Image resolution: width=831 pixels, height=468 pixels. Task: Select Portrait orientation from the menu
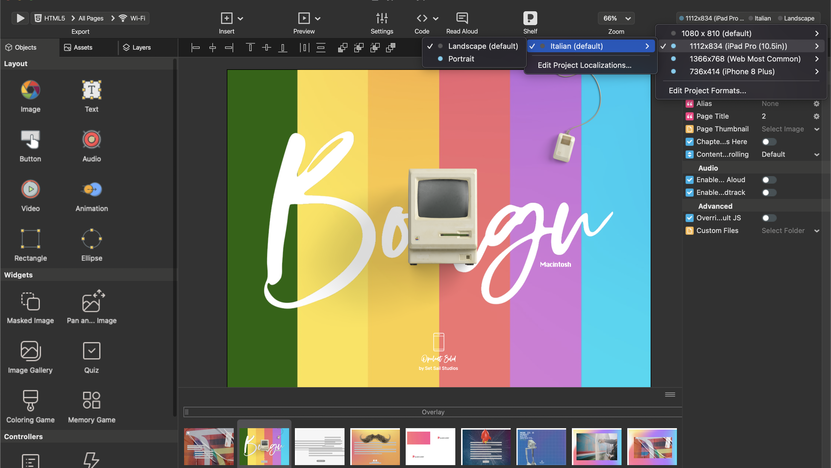coord(461,59)
